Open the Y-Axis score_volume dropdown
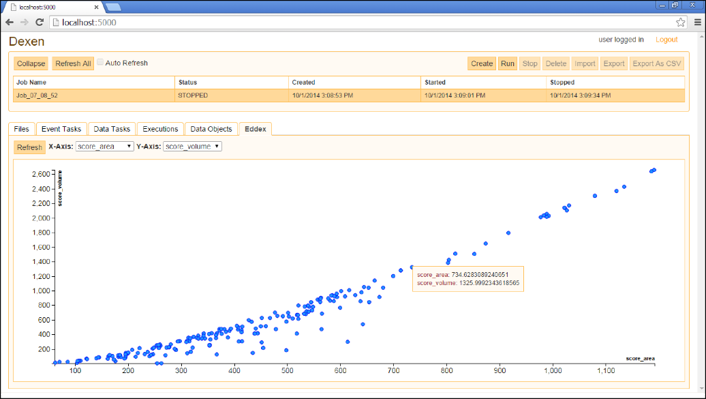The height and width of the screenshot is (399, 706). pyautogui.click(x=192, y=146)
